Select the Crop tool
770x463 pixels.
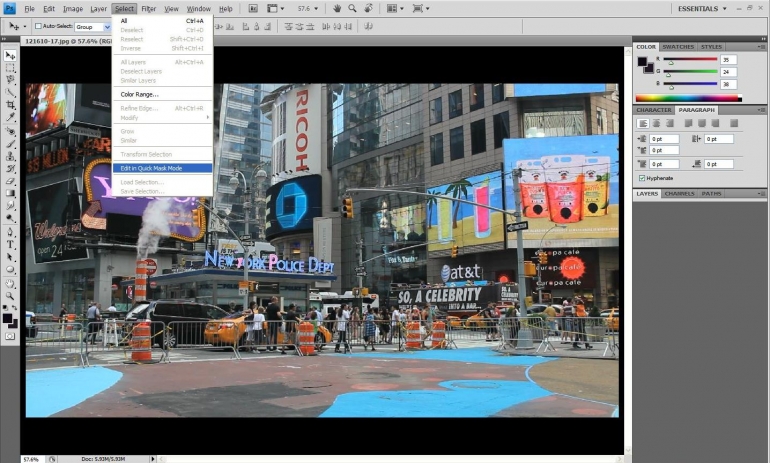pyautogui.click(x=10, y=105)
